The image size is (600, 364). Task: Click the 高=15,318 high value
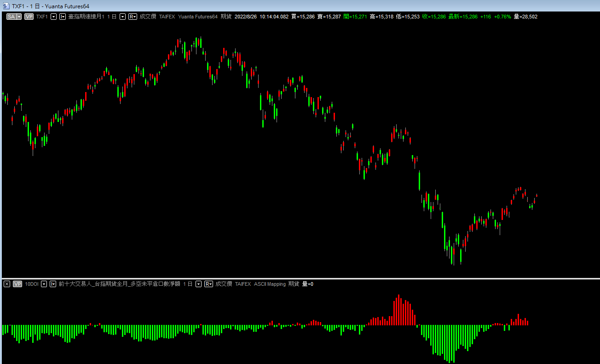tap(381, 17)
